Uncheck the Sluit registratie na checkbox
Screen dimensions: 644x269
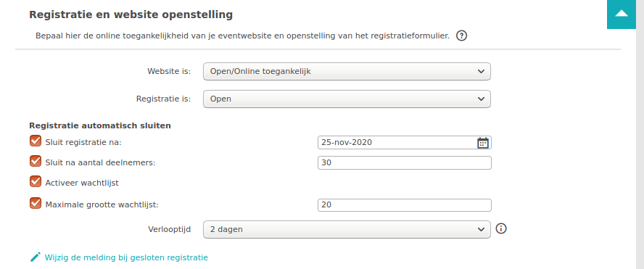point(36,141)
